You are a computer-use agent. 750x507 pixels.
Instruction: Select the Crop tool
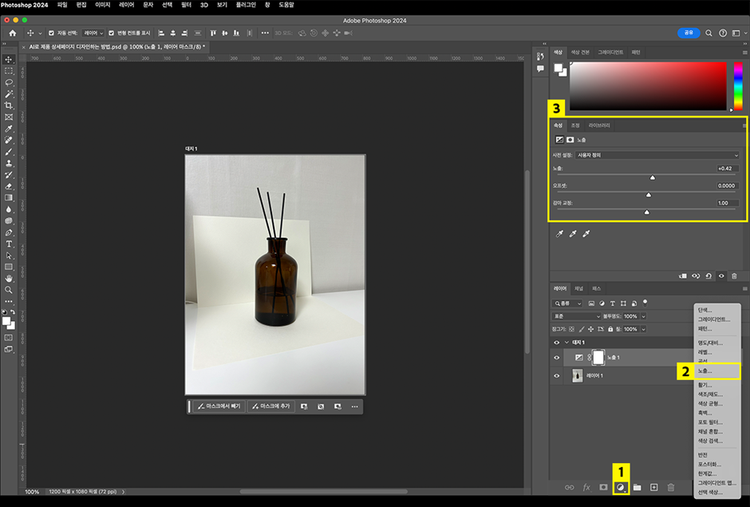[9, 105]
